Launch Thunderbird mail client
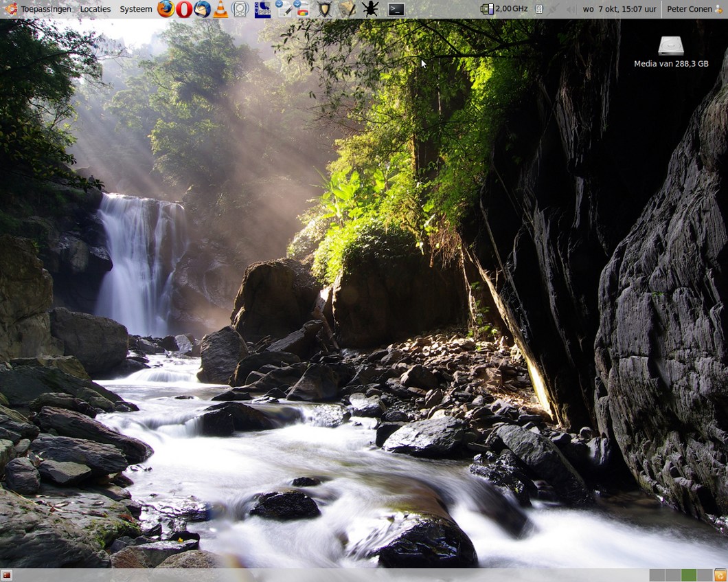Viewport: 728px width, 582px height. 202,9
